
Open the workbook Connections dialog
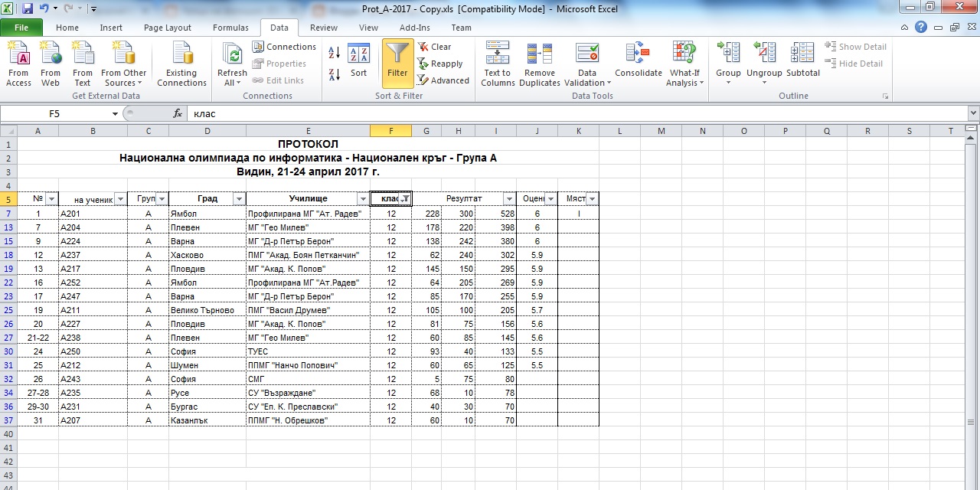pos(284,47)
